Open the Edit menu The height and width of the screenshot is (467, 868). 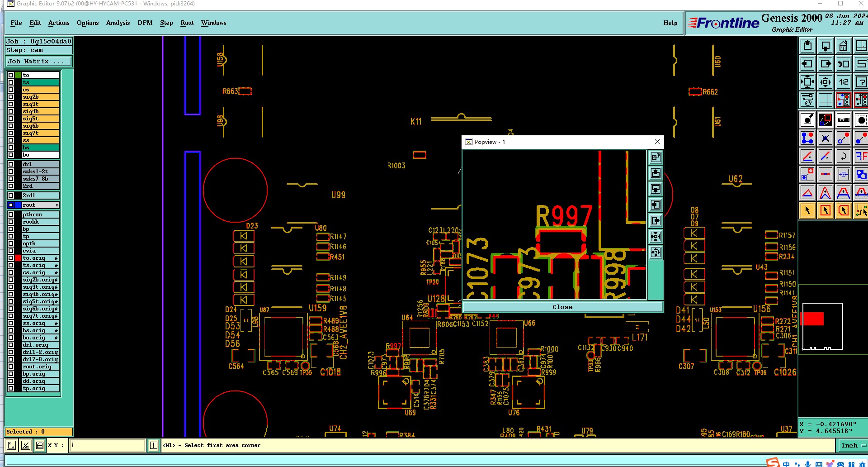(x=35, y=23)
